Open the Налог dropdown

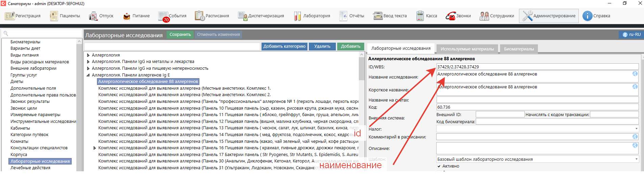click(636, 129)
